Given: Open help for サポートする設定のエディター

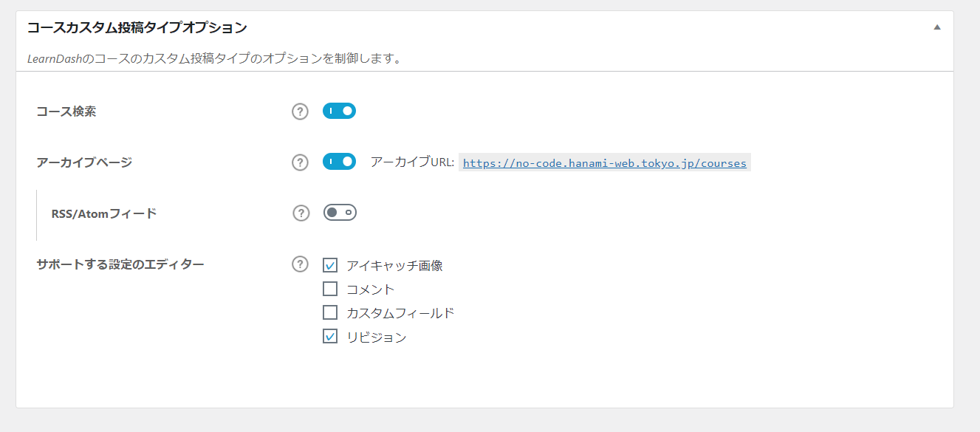Looking at the screenshot, I should click(300, 264).
